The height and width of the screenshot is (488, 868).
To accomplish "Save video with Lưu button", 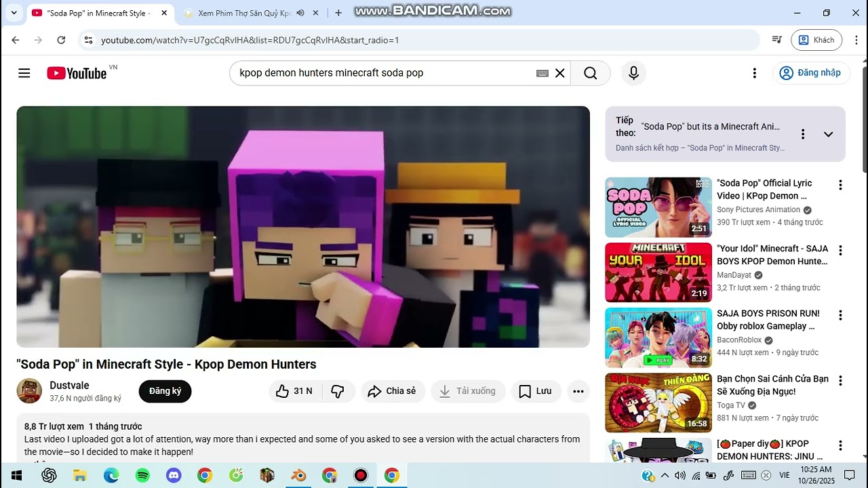I will (x=536, y=391).
